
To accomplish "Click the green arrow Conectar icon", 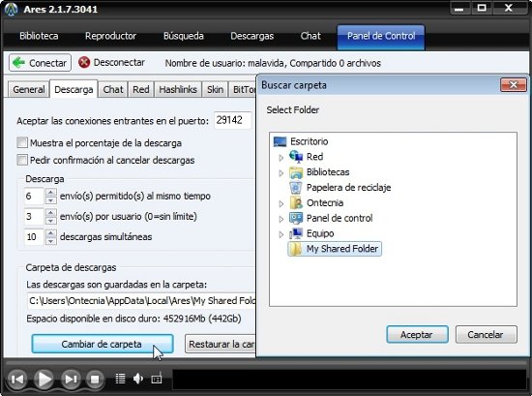I will [18, 63].
